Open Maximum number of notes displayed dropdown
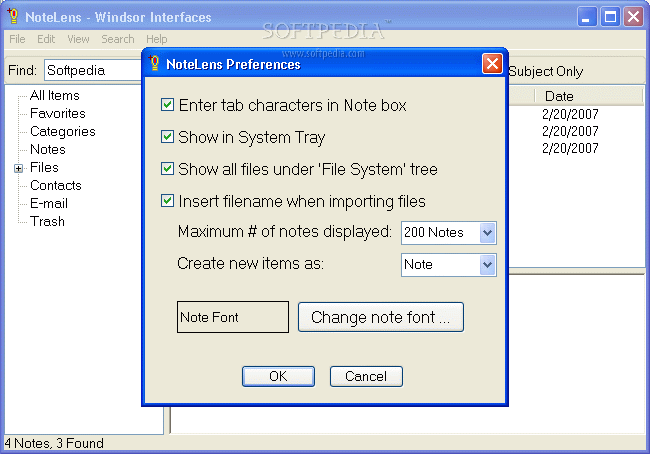The width and height of the screenshot is (650, 454). click(x=488, y=233)
